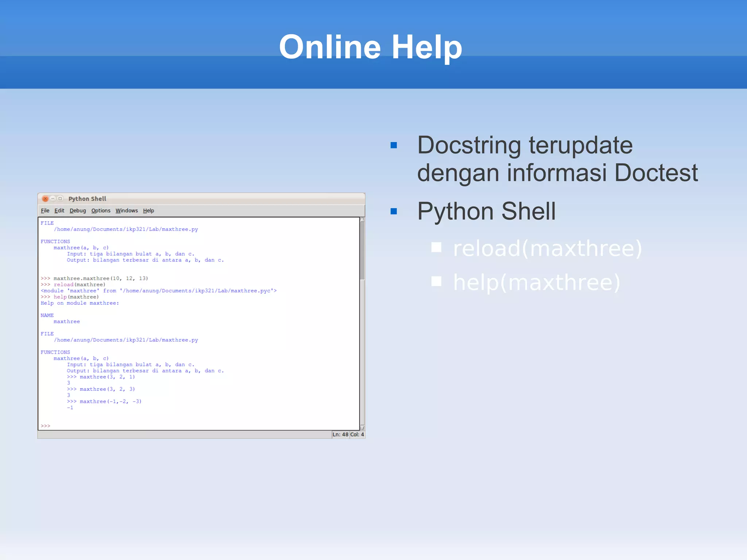Click the 'reload(maxthree)' sub-bullet on the slide

[547, 248]
